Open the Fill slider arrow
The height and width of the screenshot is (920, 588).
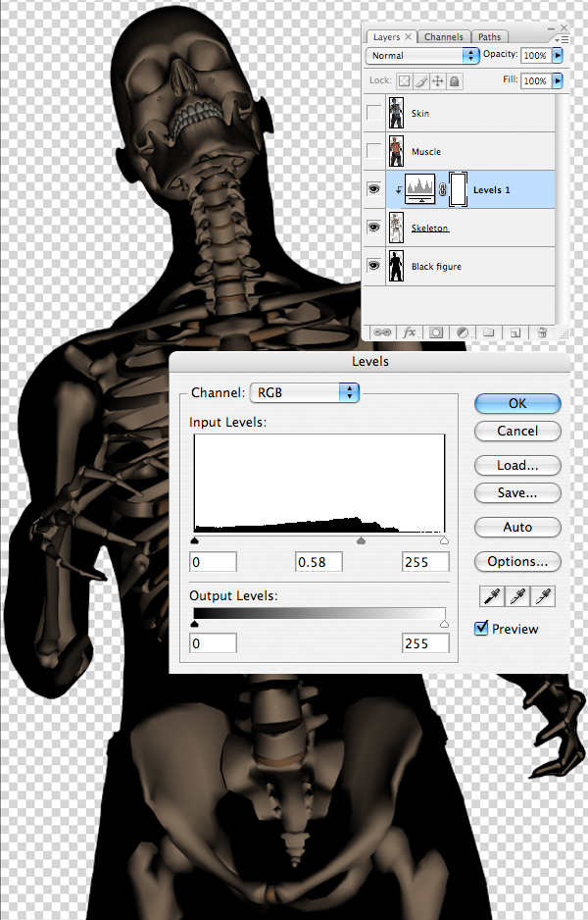(558, 80)
